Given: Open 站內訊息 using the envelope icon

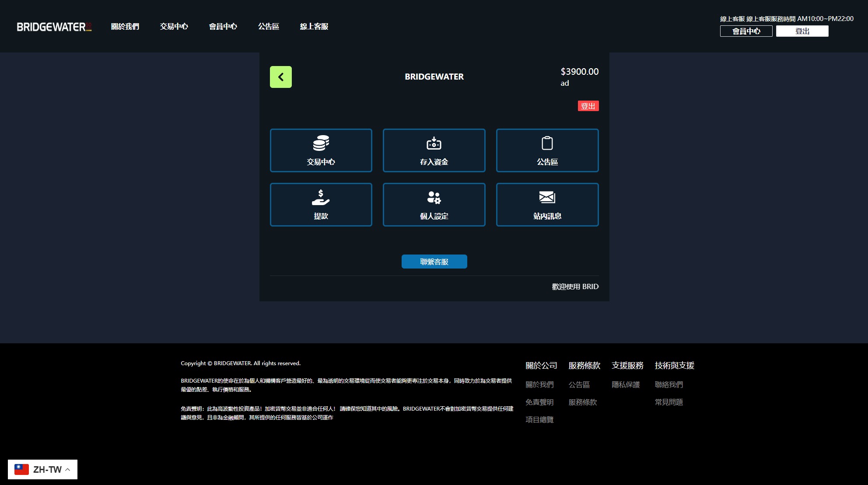Looking at the screenshot, I should [547, 204].
